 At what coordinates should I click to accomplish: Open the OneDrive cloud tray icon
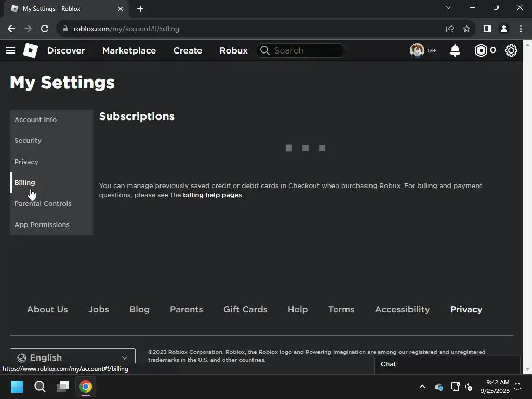pyautogui.click(x=439, y=387)
